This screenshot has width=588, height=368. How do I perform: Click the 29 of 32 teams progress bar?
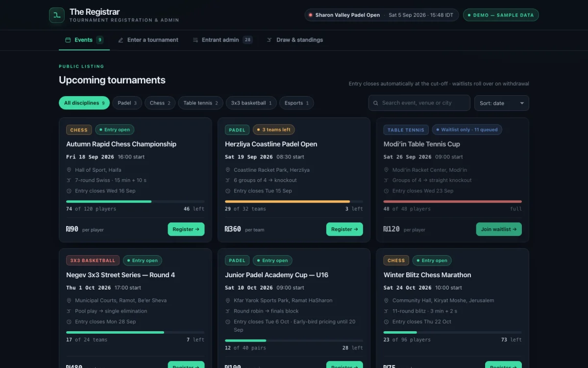tap(294, 202)
